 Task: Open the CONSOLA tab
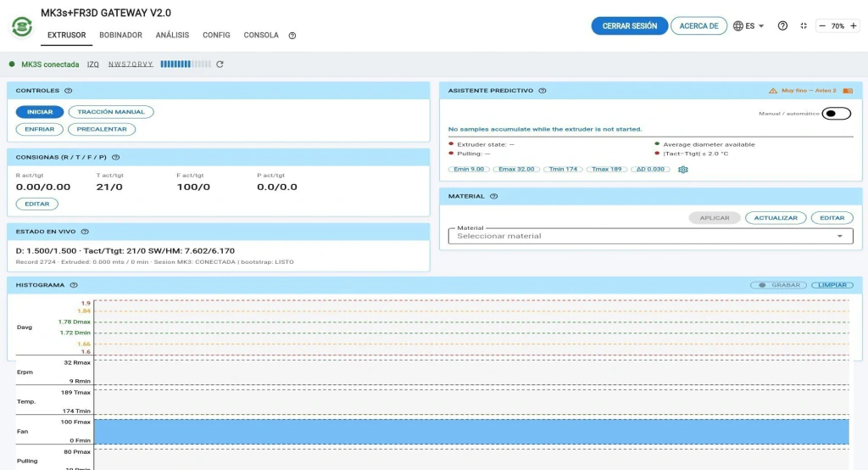pos(261,35)
